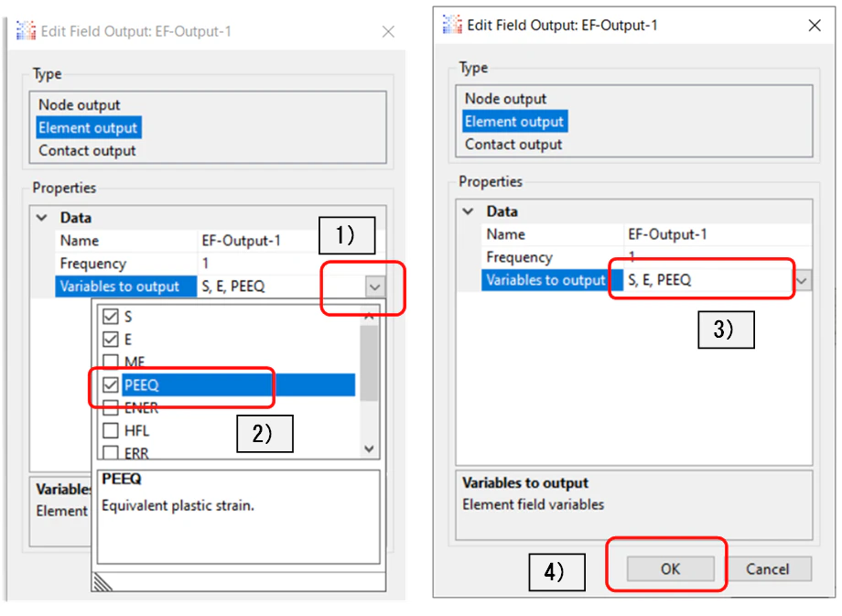Toggle the S variable checkbox
Screen dimensions: 842x616
(x=111, y=317)
